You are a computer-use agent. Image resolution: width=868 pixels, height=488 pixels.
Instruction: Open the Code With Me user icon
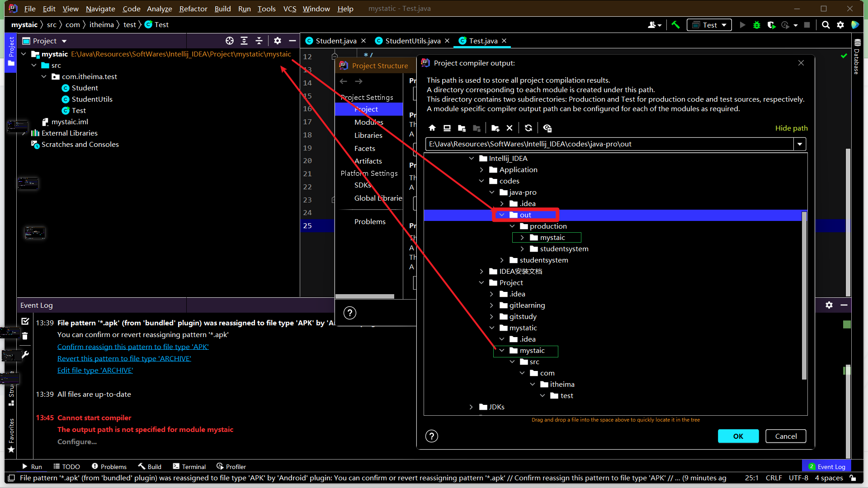click(654, 25)
